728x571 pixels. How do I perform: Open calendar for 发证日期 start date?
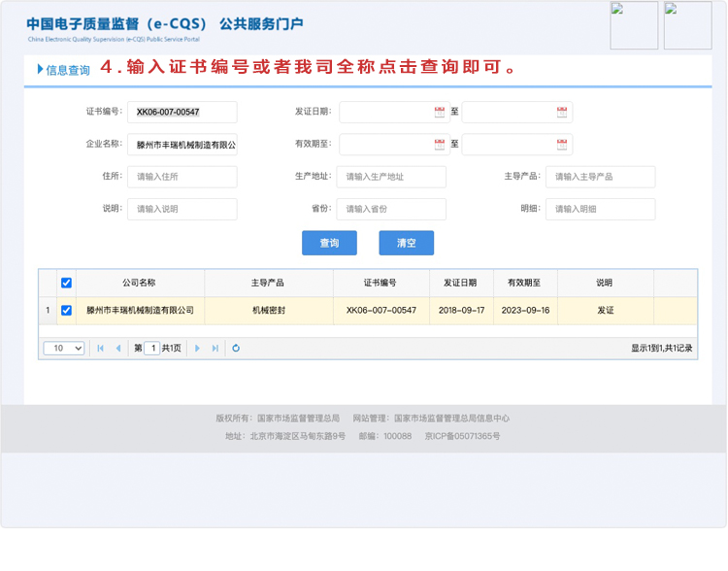coord(439,113)
